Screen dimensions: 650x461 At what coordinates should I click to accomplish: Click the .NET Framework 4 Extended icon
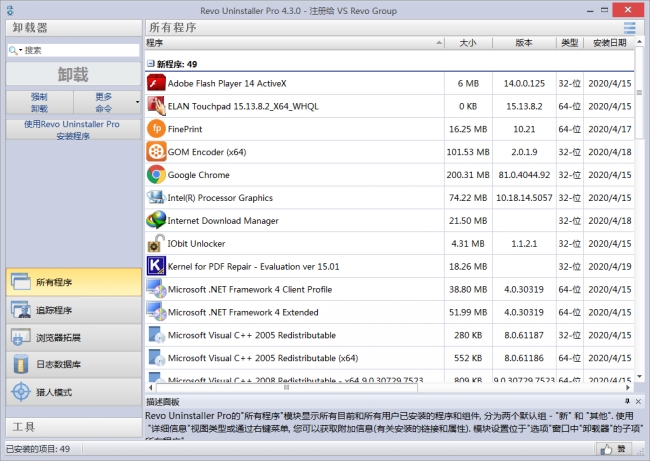[x=156, y=312]
